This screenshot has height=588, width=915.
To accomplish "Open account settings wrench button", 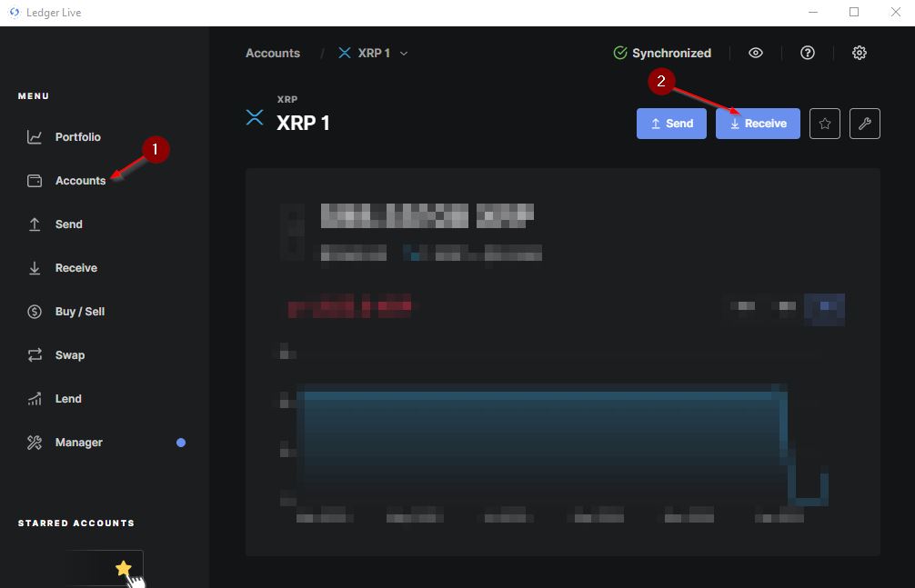I will coord(865,124).
